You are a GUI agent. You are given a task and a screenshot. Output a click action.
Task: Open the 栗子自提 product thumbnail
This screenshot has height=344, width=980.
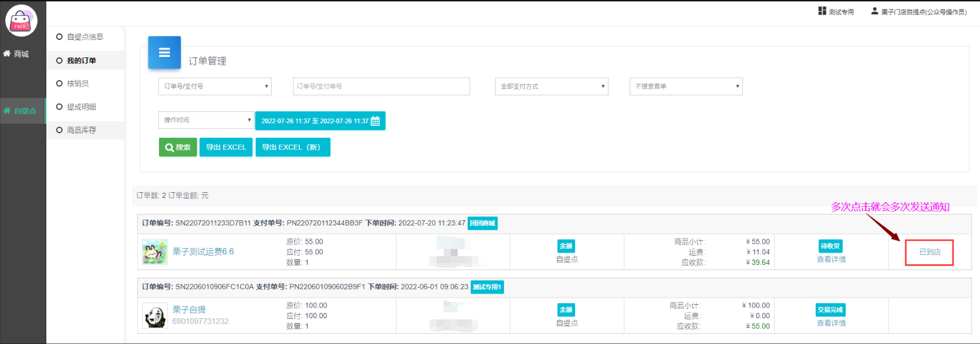tap(155, 315)
